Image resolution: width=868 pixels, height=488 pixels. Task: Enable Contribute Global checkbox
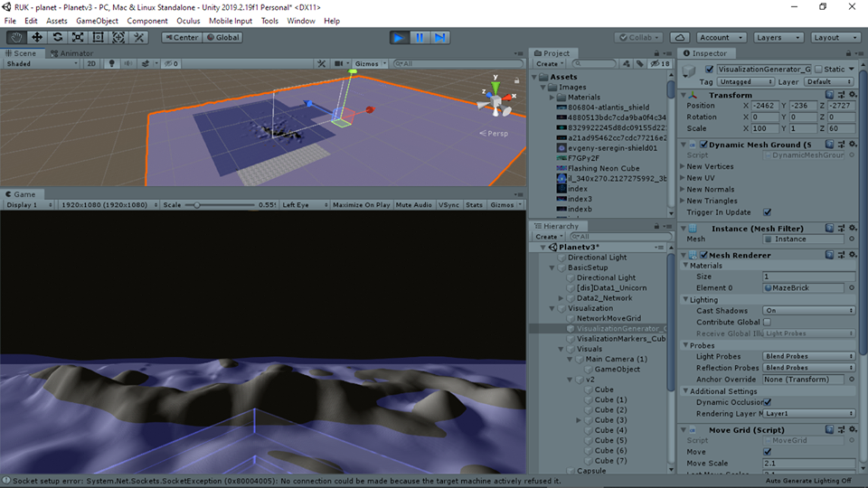click(x=768, y=322)
